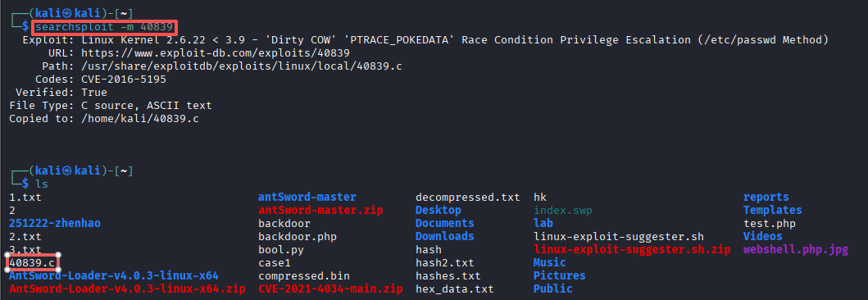The width and height of the screenshot is (868, 300).
Task: Click the test.php file name
Action: coord(770,224)
